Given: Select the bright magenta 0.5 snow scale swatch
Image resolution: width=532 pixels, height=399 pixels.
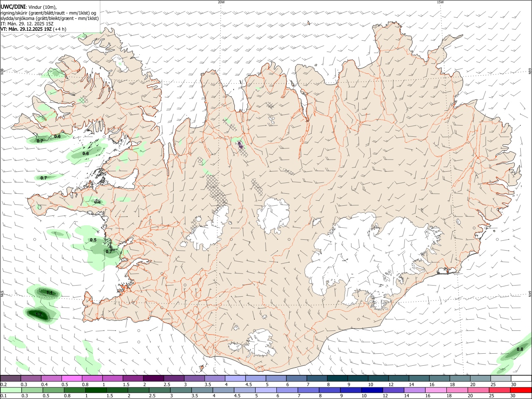Looking at the screenshot, I should [x=71, y=378].
